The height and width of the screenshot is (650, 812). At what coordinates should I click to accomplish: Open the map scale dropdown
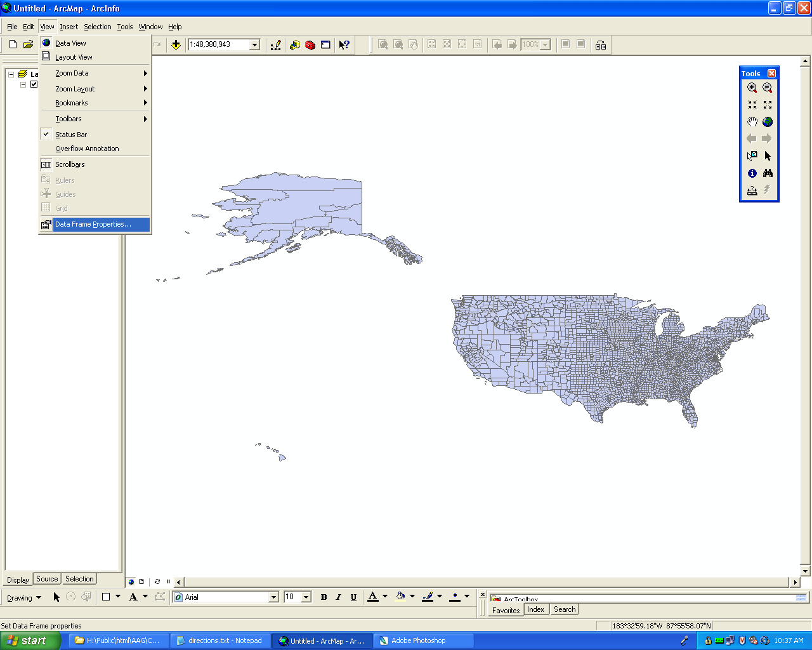(x=255, y=44)
